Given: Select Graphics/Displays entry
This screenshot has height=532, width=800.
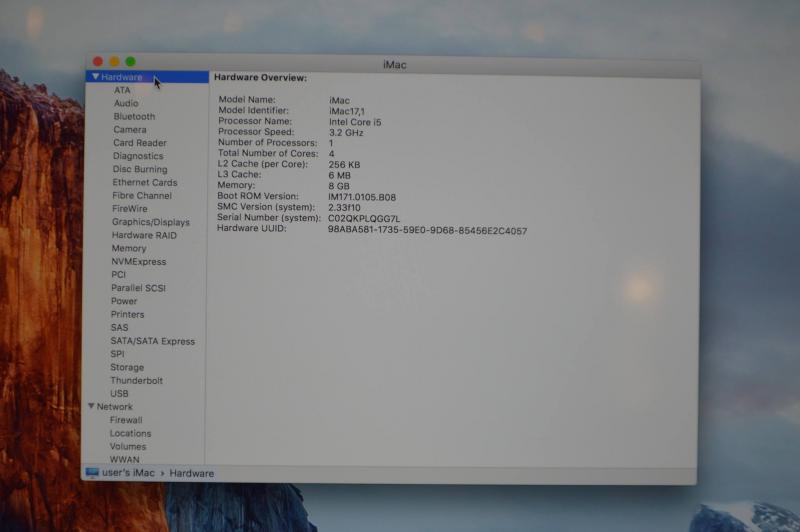Looking at the screenshot, I should pyautogui.click(x=151, y=222).
